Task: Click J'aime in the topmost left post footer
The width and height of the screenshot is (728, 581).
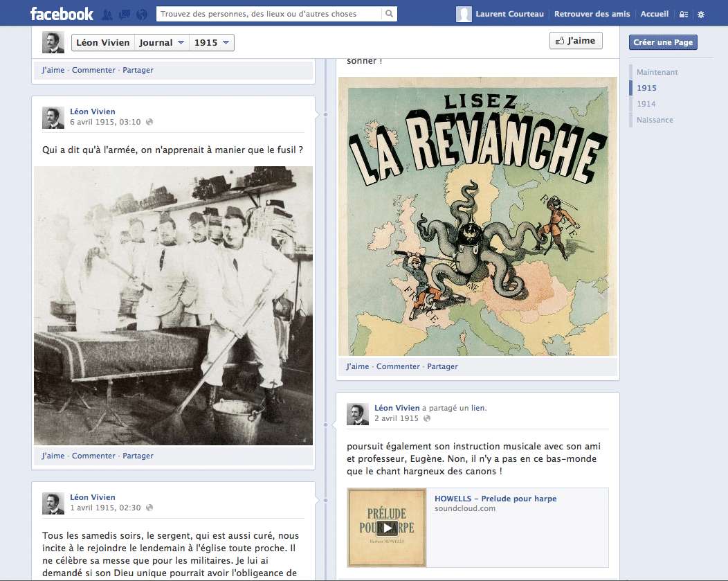Action: tap(53, 70)
